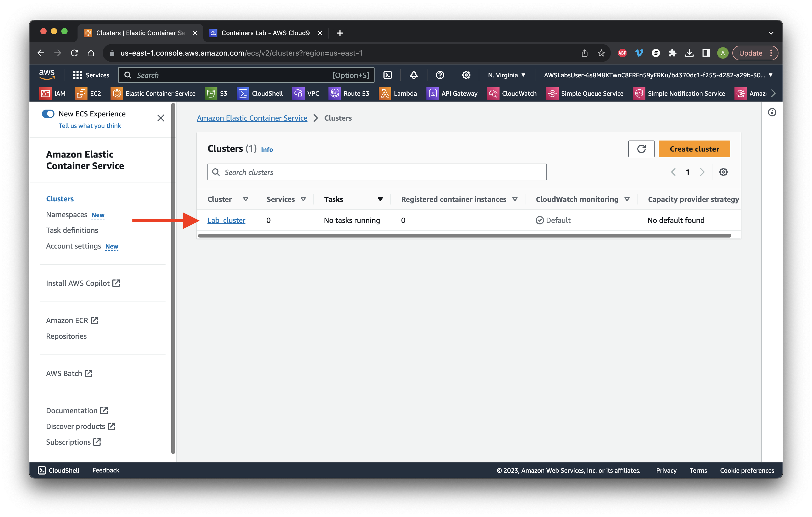812x517 pixels.
Task: Open Namespaces in side navigation
Action: 67,215
